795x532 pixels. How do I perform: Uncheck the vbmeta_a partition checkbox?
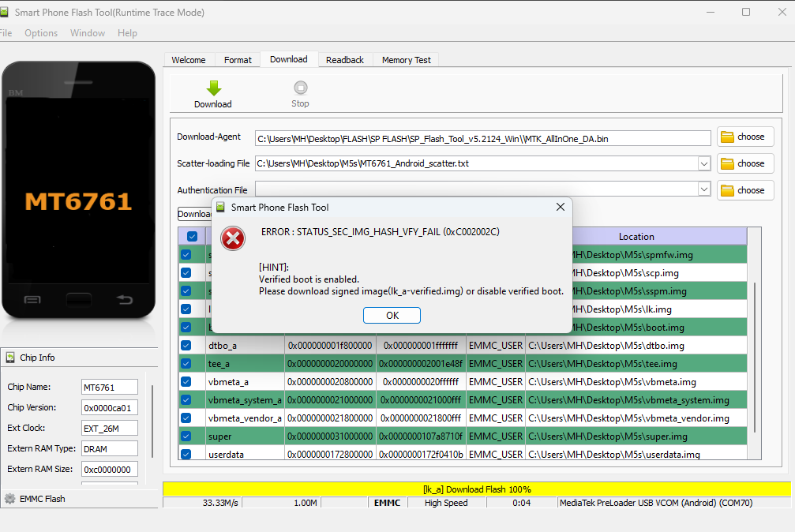pos(186,382)
